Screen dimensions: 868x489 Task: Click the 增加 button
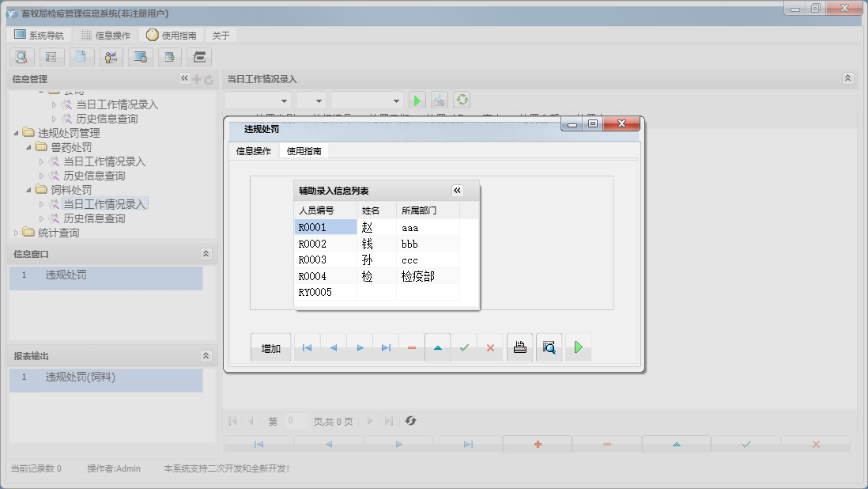pyautogui.click(x=271, y=348)
